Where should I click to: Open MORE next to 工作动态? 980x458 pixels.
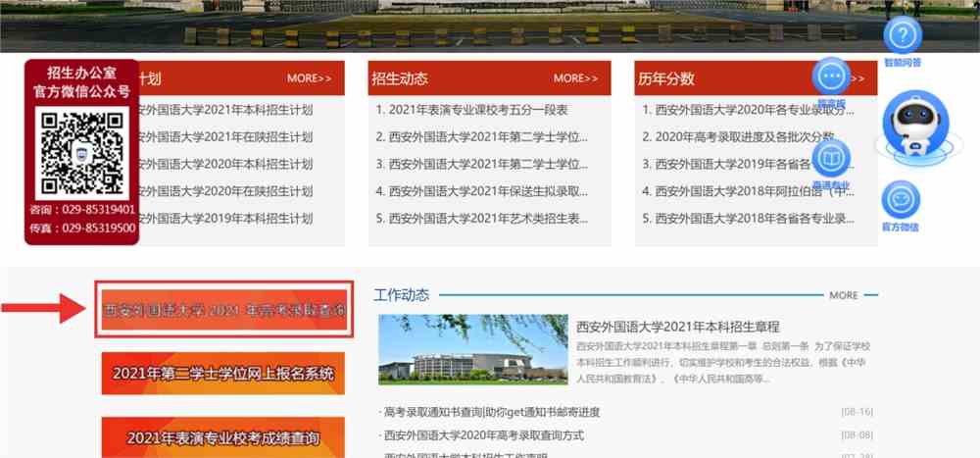(844, 295)
